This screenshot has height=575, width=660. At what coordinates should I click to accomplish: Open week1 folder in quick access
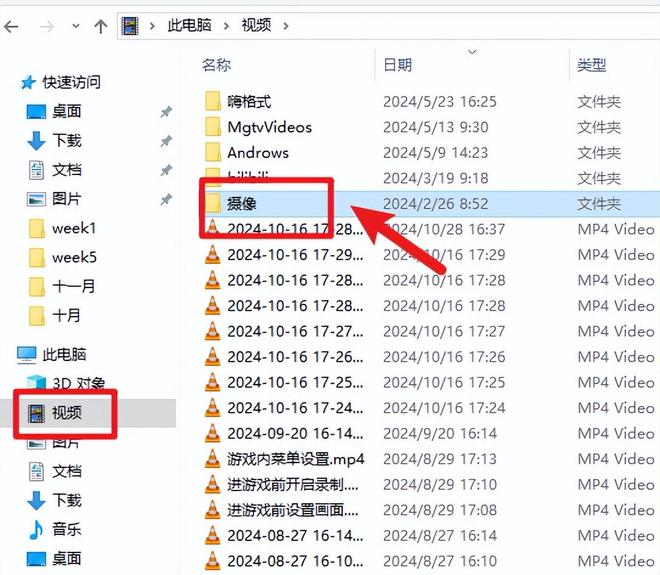pyautogui.click(x=73, y=228)
